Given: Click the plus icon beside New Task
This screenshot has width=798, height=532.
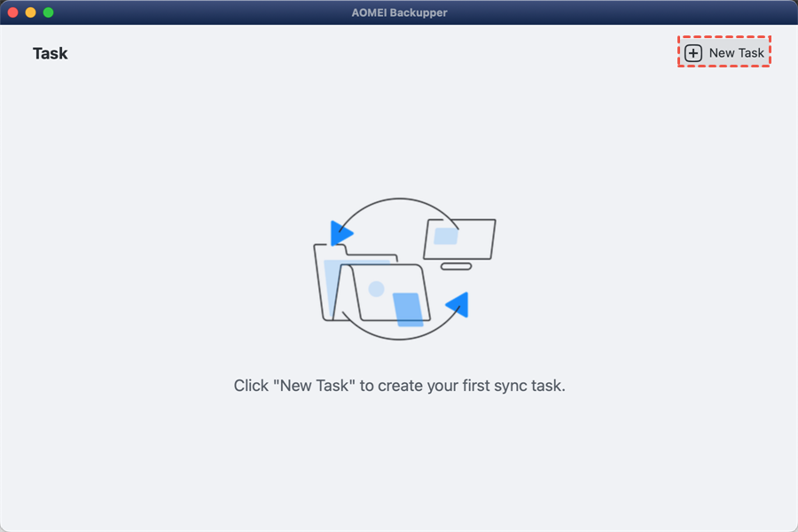Looking at the screenshot, I should click(x=693, y=53).
